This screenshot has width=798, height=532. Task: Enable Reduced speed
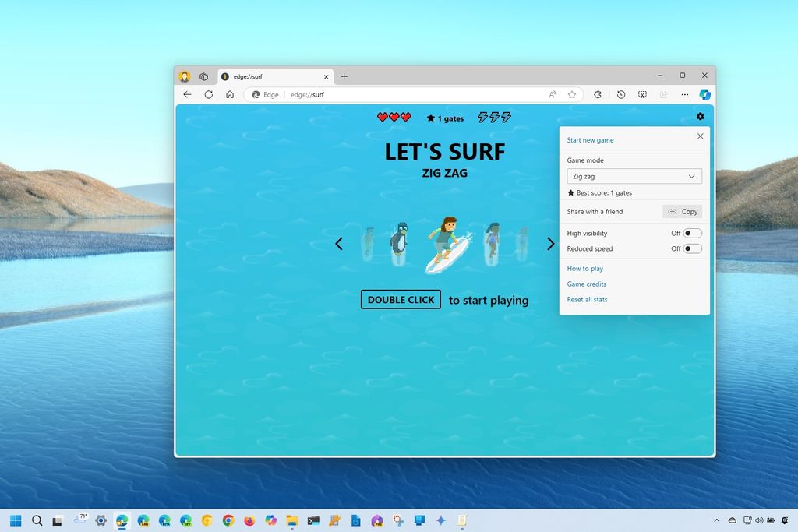(687, 248)
